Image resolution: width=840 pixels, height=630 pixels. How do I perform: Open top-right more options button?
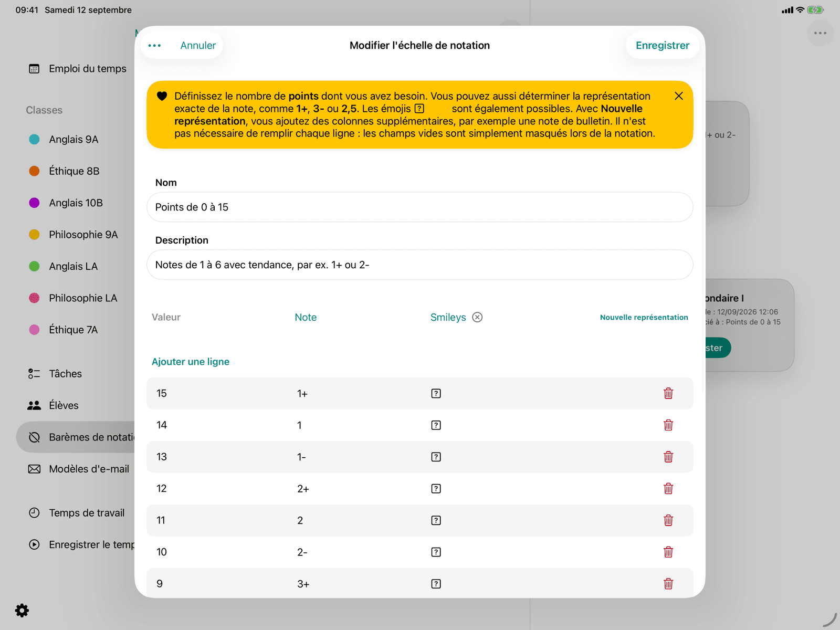[820, 33]
